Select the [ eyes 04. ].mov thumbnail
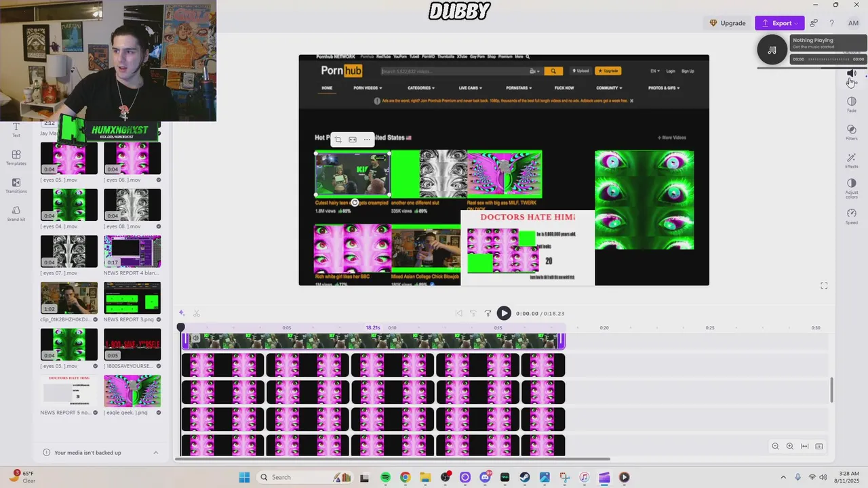The height and width of the screenshot is (488, 868). 69,205
